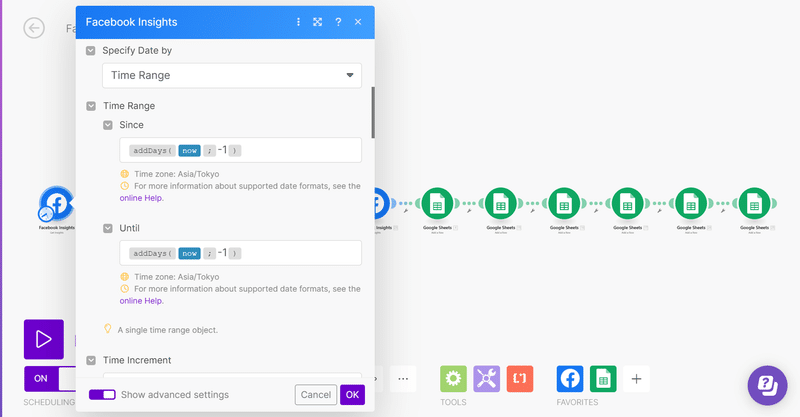800x417 pixels.
Task: Open the Google Sheets favorite app icon
Action: [x=603, y=379]
